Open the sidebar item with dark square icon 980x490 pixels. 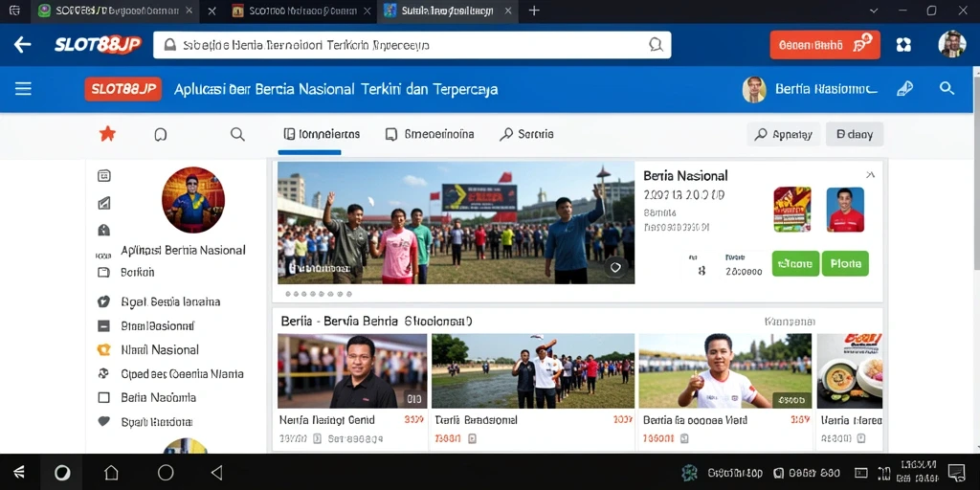pos(146,325)
